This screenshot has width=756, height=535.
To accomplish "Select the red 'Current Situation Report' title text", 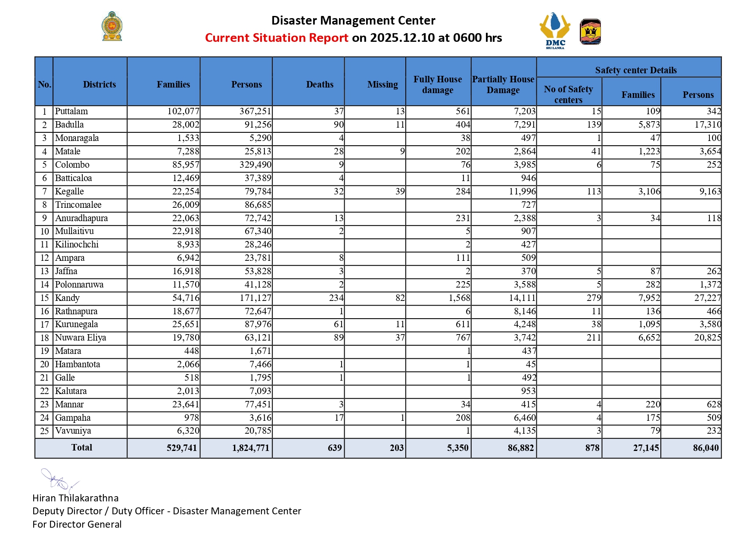I will click(277, 38).
